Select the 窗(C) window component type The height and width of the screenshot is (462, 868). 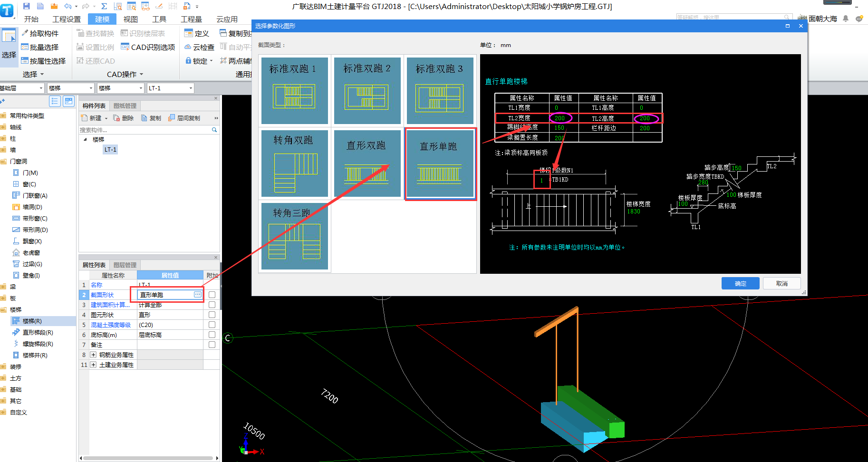coord(25,184)
